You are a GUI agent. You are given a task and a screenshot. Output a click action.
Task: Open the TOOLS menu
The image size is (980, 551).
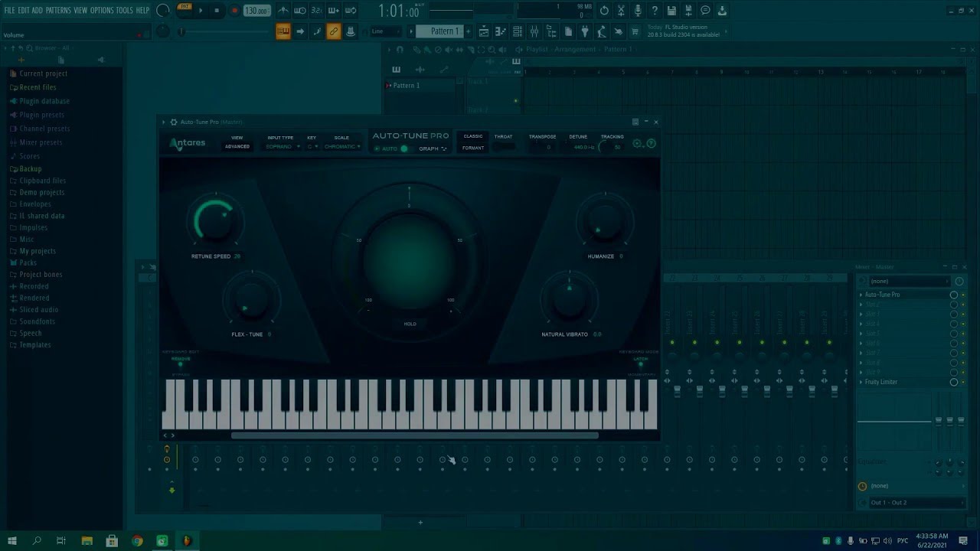(124, 11)
